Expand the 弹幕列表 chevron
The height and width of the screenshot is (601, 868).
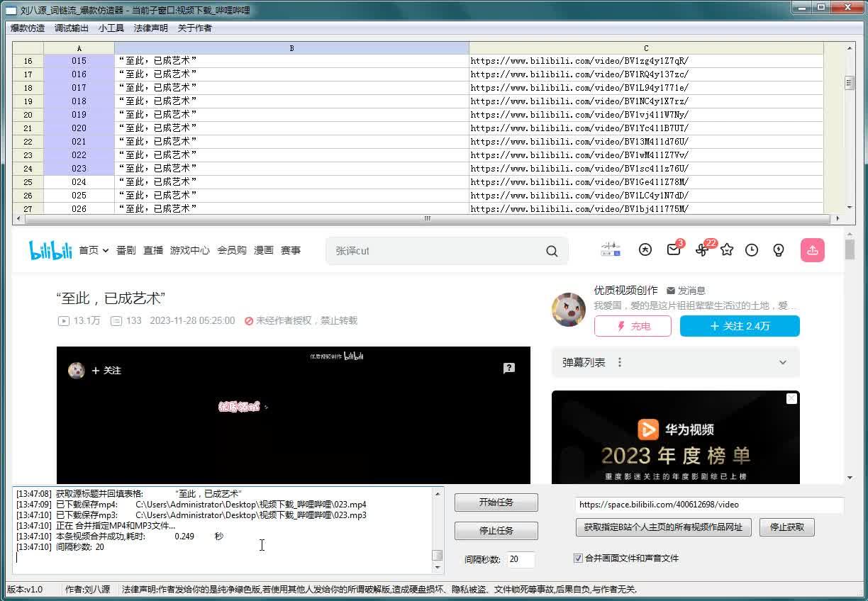pyautogui.click(x=783, y=362)
